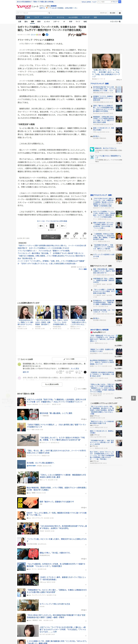The width and height of the screenshot is (138, 644).
Task: Click the 共感した reaction on first comment
Action: 60,372
